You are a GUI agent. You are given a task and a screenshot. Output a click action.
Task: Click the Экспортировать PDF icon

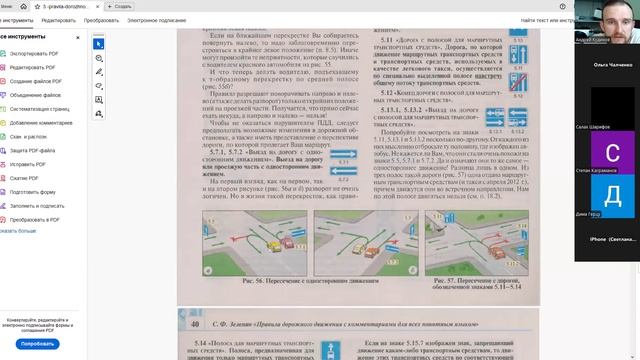click(3, 53)
